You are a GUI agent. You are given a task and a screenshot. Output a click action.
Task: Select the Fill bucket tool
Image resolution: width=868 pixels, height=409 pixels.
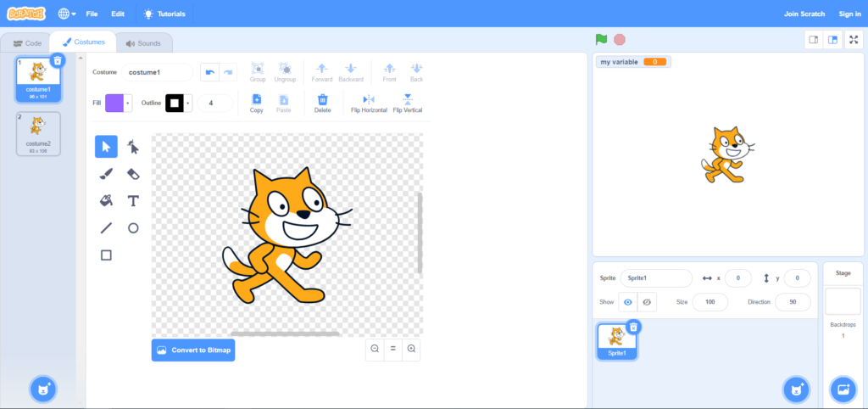click(106, 200)
